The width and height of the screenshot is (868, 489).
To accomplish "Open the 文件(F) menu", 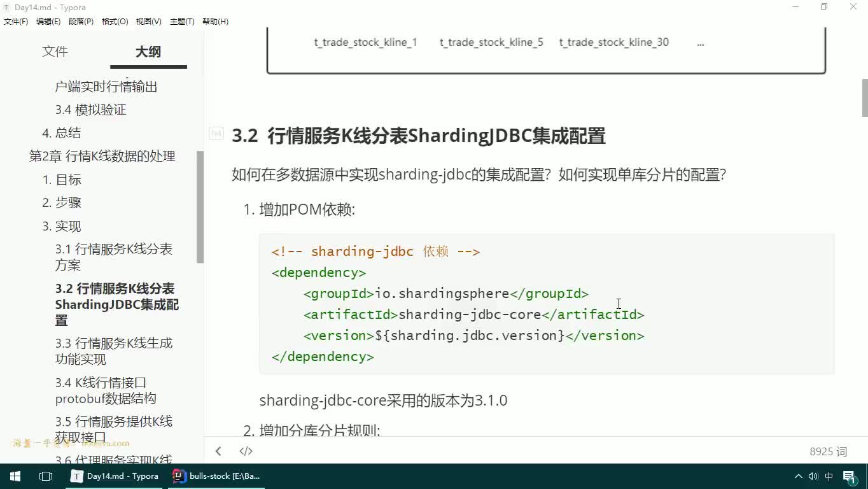I will click(16, 22).
